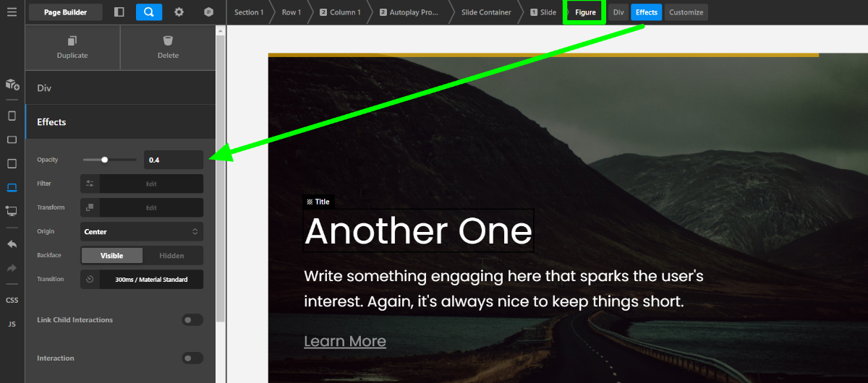Click the Filter sliders icon

(x=90, y=184)
